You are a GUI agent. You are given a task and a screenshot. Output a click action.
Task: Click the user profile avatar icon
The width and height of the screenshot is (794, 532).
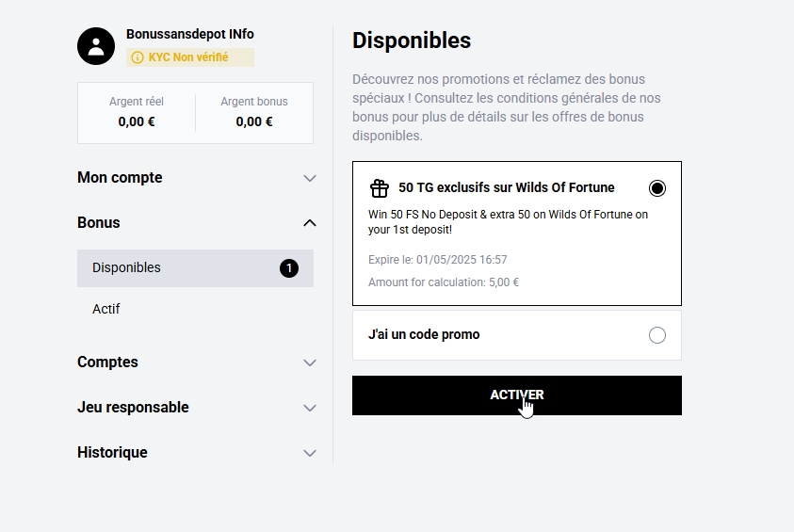pyautogui.click(x=96, y=46)
